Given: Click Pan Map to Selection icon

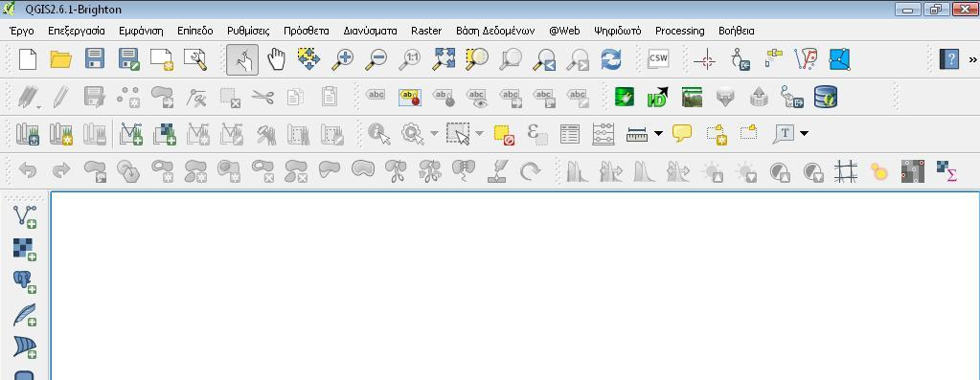Looking at the screenshot, I should pyautogui.click(x=308, y=59).
